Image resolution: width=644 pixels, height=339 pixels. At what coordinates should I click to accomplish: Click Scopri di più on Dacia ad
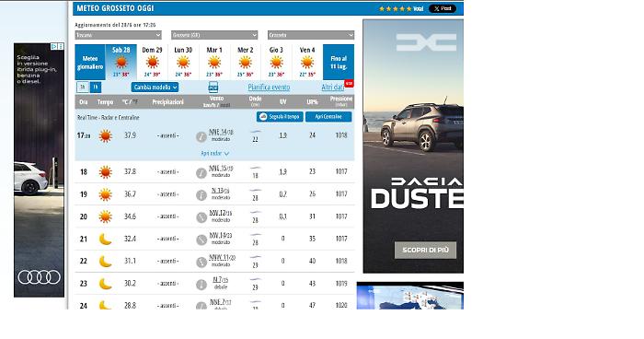425,251
